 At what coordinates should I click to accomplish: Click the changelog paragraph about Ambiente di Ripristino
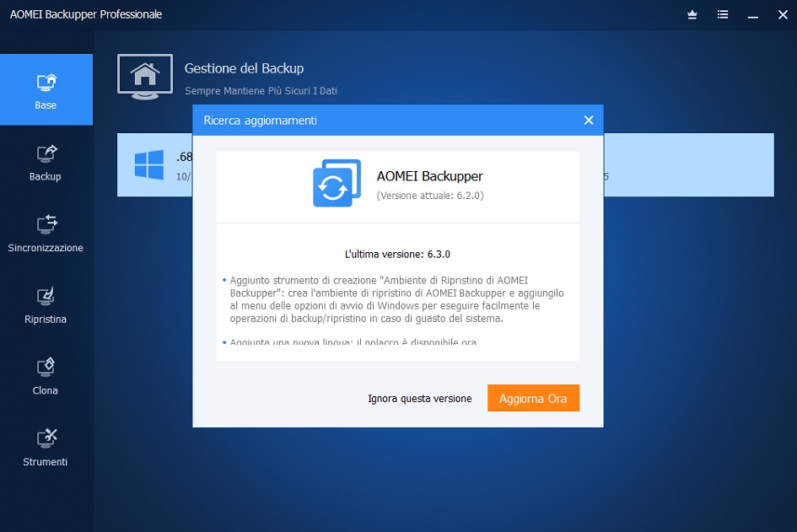[396, 299]
